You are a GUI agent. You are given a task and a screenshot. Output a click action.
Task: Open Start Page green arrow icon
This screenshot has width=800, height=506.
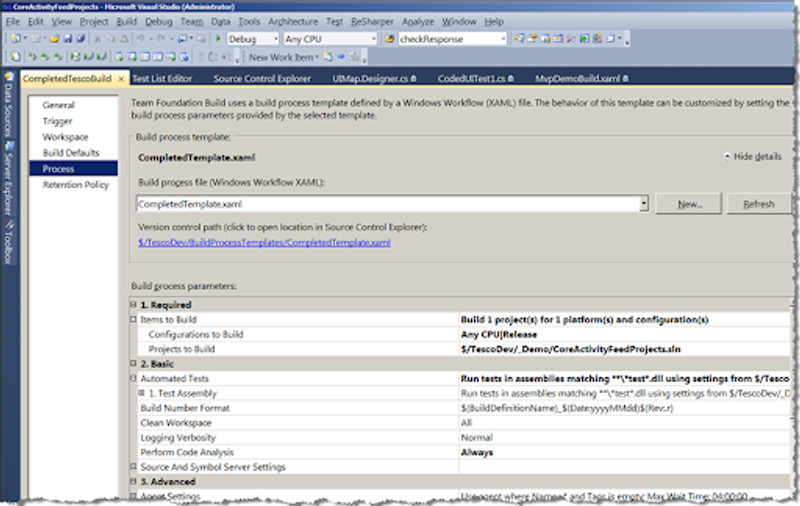584,39
